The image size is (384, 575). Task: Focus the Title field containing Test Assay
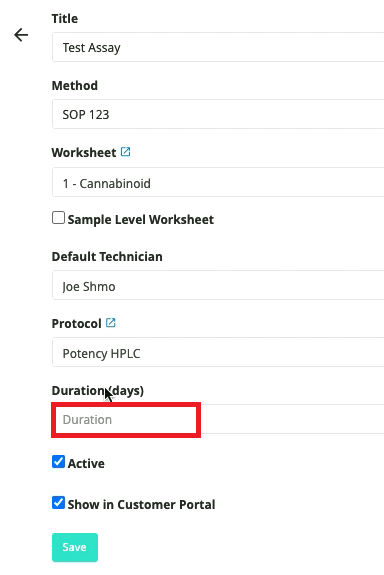pos(218,47)
